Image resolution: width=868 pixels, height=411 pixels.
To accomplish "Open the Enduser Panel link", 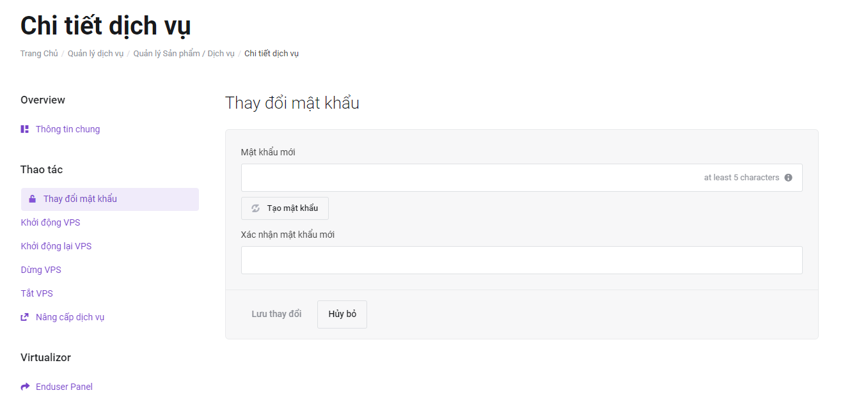I will (64, 387).
